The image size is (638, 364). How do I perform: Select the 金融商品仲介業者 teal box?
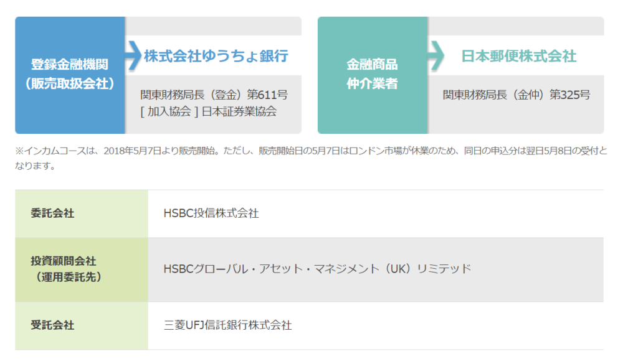click(x=373, y=75)
